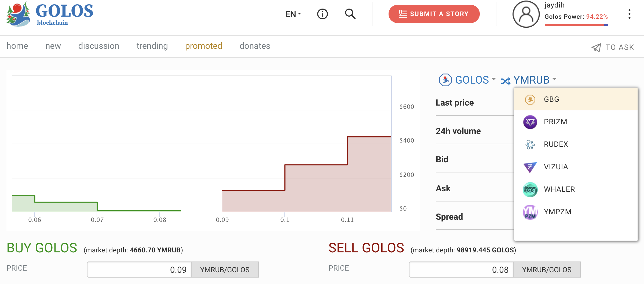
Task: Open the three-dot more options menu
Action: click(629, 14)
